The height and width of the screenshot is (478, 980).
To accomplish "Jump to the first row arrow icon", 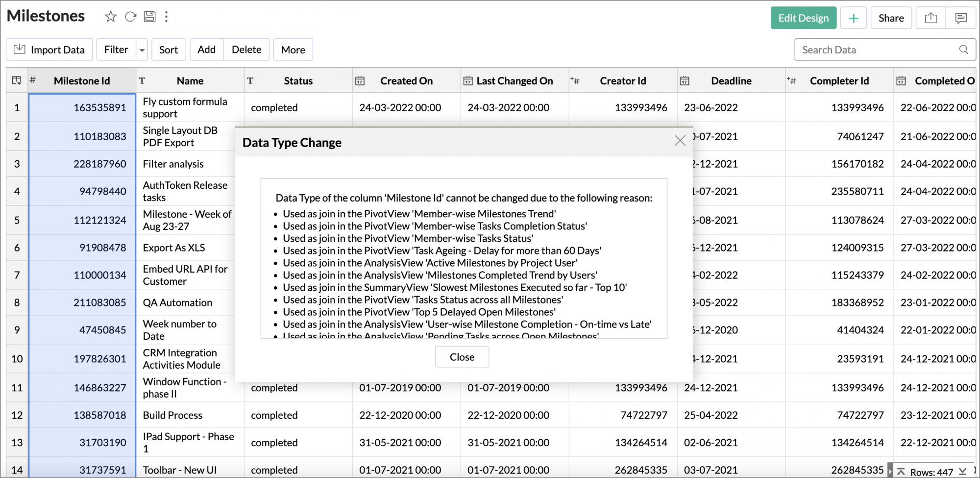I will coord(901,472).
